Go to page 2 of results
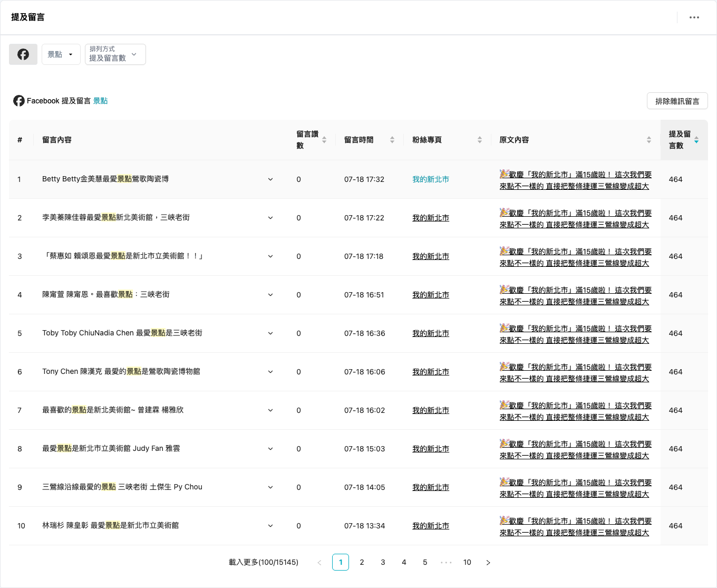 click(x=362, y=563)
